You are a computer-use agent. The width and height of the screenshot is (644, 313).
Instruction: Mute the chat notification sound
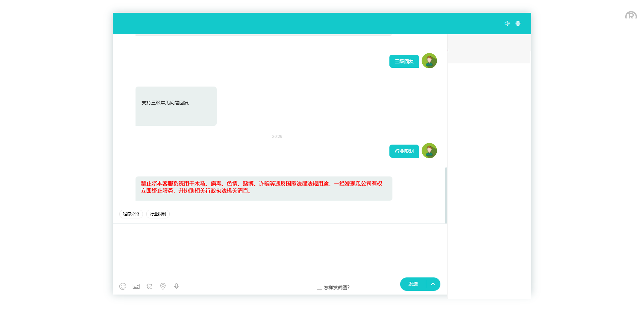tap(507, 23)
